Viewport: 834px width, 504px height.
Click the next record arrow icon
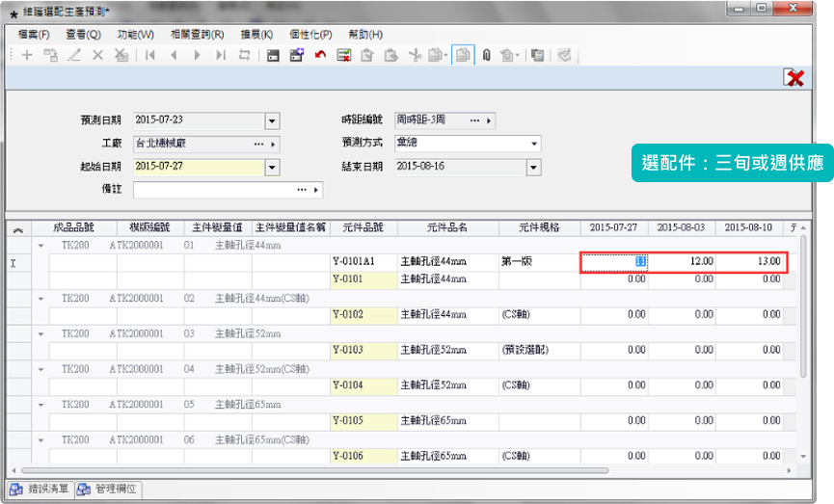pos(197,55)
